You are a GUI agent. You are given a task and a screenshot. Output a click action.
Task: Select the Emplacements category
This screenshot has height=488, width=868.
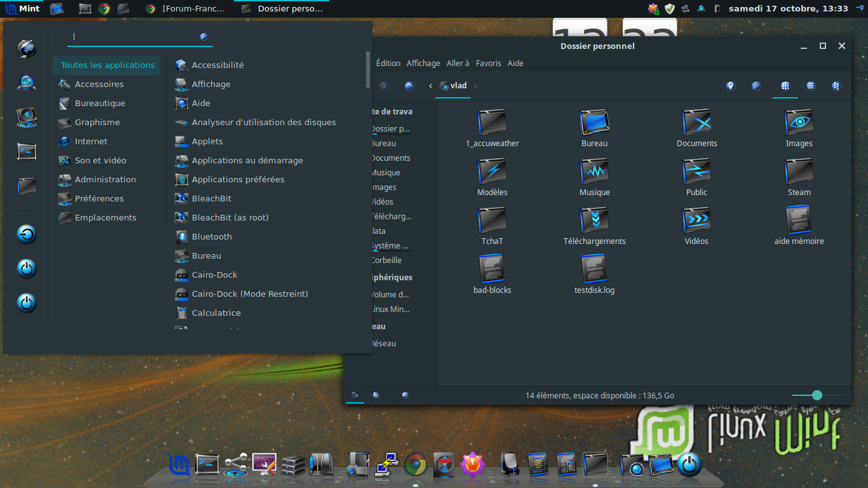point(107,217)
